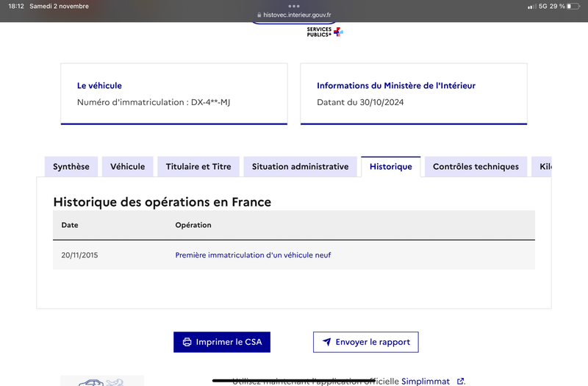Click Informations du Ministère de l'Intérieur heading
588x386 pixels.
[396, 85]
